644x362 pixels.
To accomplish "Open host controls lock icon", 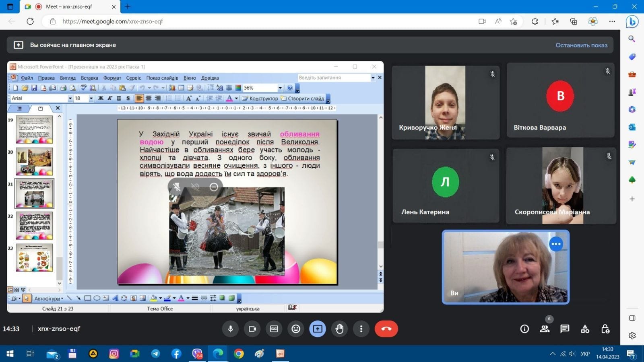I will click(x=605, y=329).
